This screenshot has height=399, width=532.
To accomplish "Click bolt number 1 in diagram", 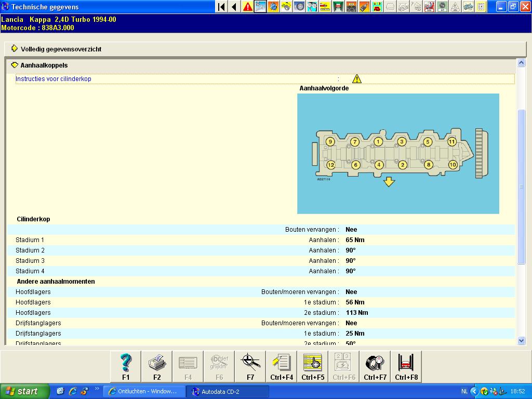I will pyautogui.click(x=378, y=142).
